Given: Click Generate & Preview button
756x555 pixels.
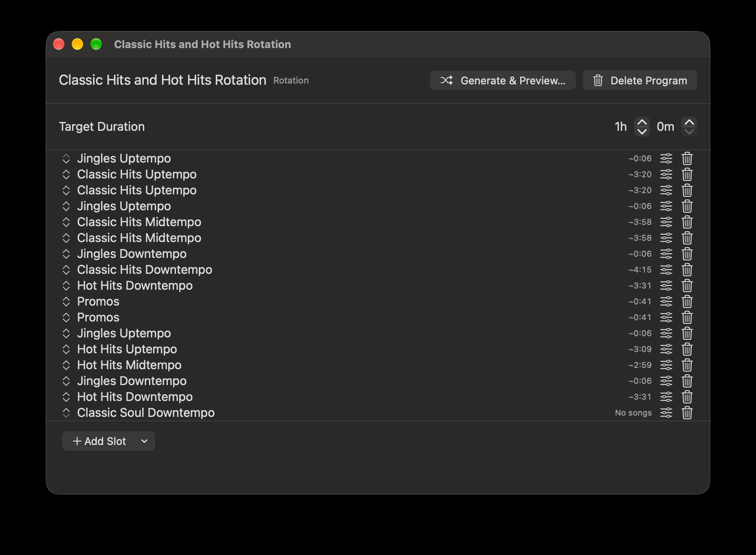Looking at the screenshot, I should (503, 80).
